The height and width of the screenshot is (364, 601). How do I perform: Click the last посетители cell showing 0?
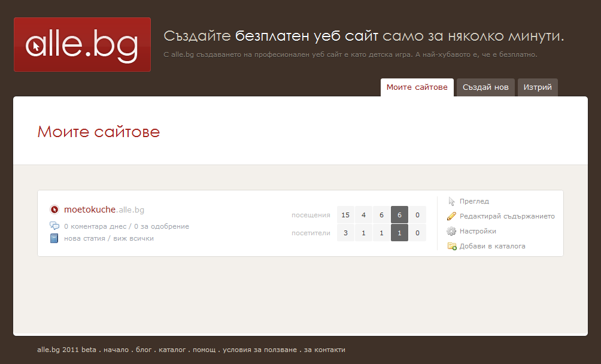point(417,233)
